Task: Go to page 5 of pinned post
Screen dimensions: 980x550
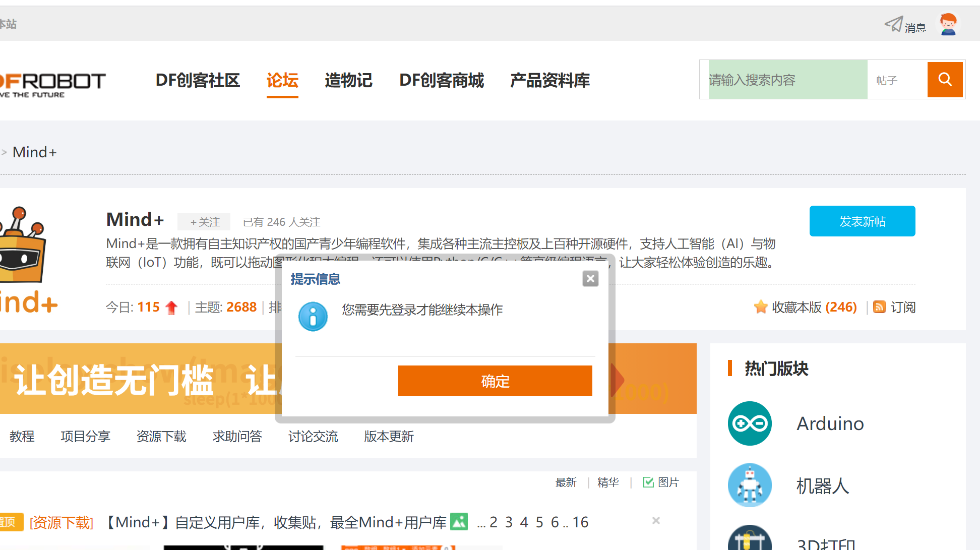Action: 539,522
